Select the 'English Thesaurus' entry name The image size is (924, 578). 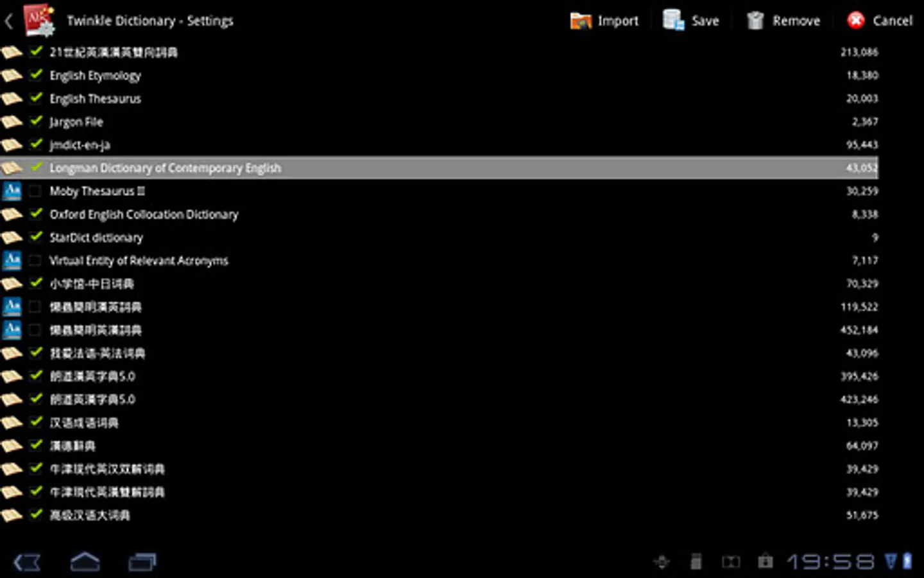(x=95, y=99)
